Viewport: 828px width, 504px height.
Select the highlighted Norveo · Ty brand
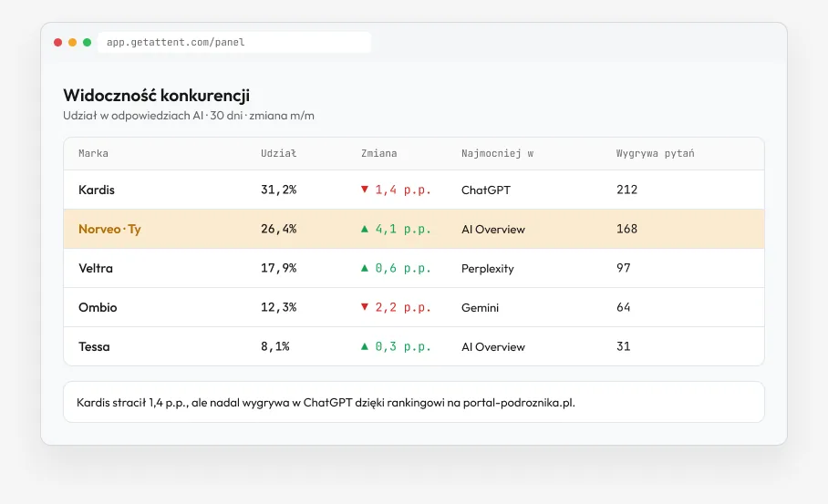(x=109, y=229)
